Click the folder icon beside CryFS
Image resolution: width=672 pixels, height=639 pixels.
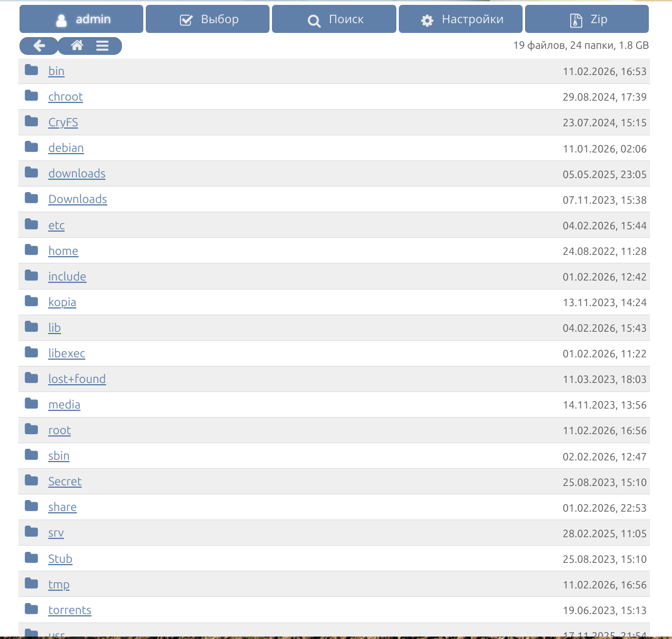(x=32, y=122)
